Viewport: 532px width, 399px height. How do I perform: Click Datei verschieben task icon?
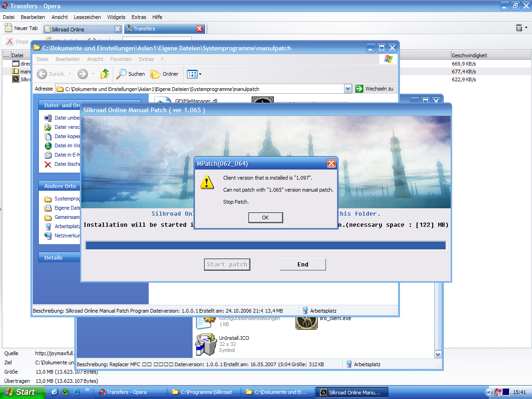pyautogui.click(x=48, y=127)
